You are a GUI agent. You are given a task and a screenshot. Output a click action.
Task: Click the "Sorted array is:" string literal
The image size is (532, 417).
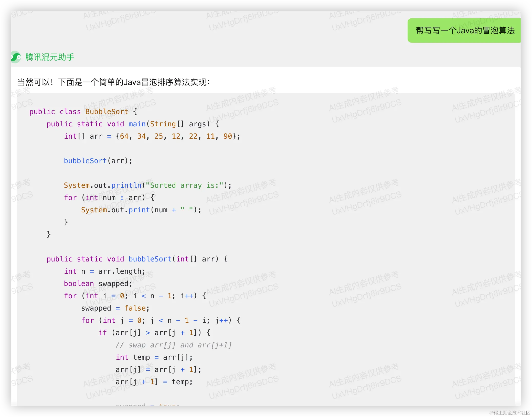point(184,185)
